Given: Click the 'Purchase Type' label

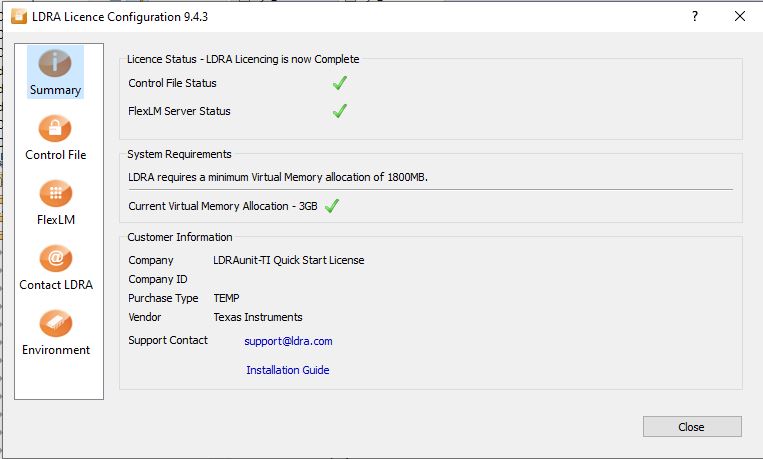Looking at the screenshot, I should pos(163,298).
